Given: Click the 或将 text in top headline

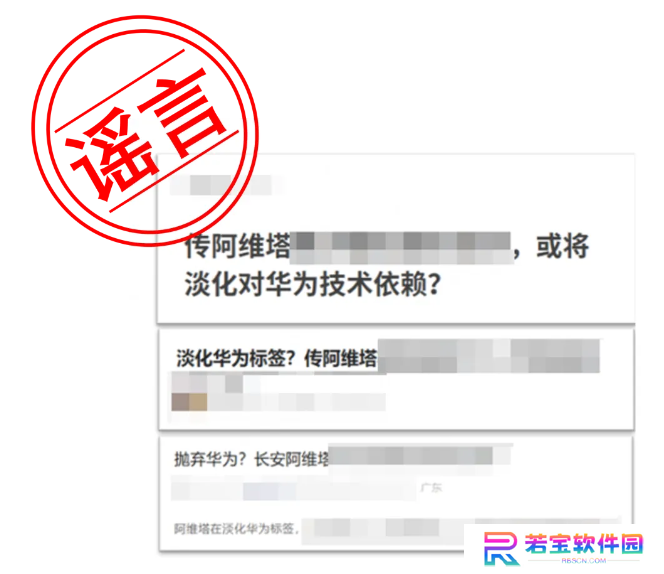Looking at the screenshot, I should tap(563, 246).
